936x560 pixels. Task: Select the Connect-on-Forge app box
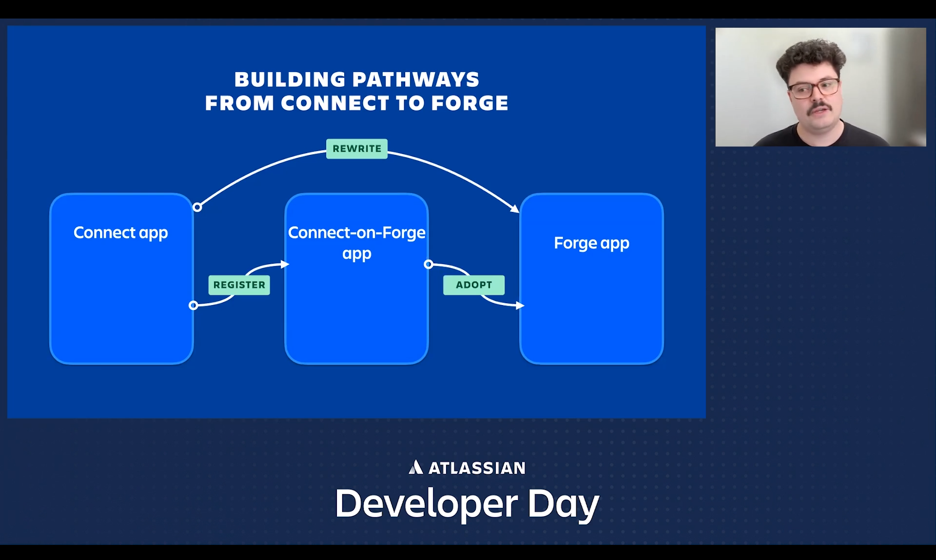tap(356, 279)
